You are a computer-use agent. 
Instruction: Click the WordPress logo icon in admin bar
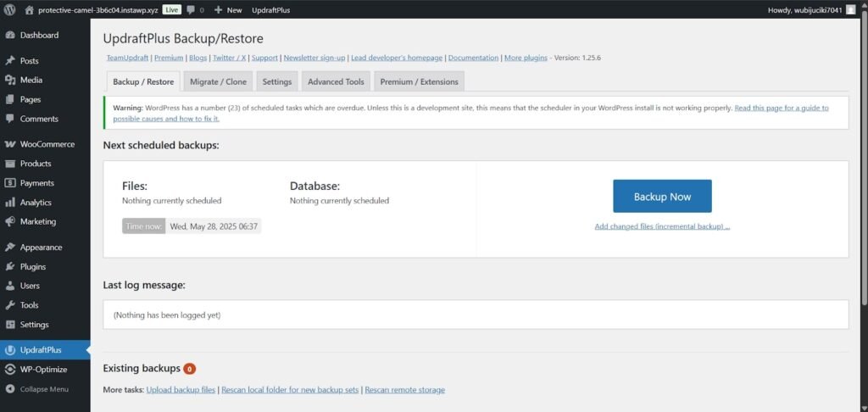tap(9, 9)
